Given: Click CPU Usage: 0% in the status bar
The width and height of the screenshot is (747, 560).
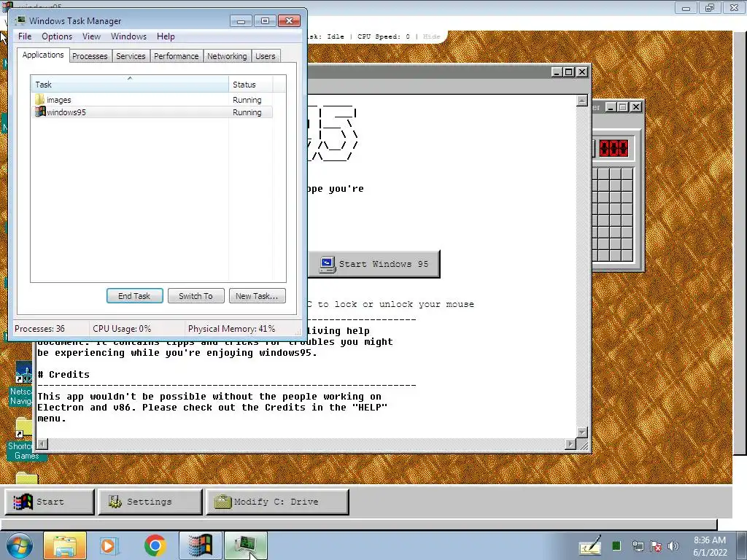Looking at the screenshot, I should point(122,329).
